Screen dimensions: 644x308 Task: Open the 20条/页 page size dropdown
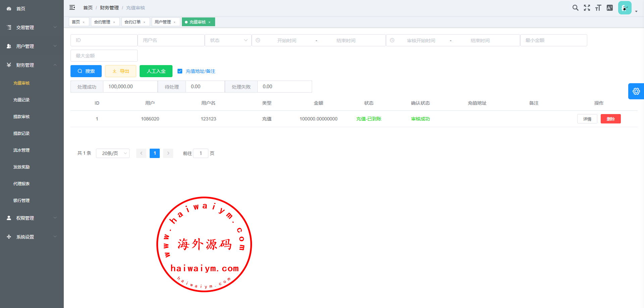tap(113, 153)
